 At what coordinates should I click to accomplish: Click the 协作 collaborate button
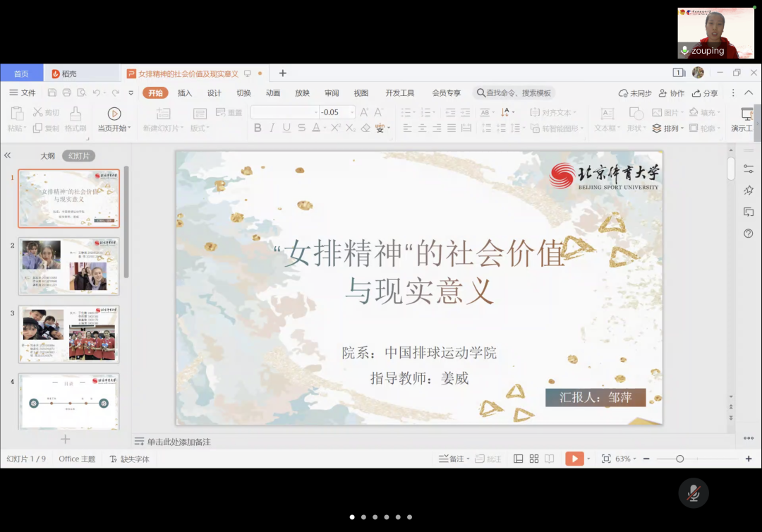tap(671, 93)
